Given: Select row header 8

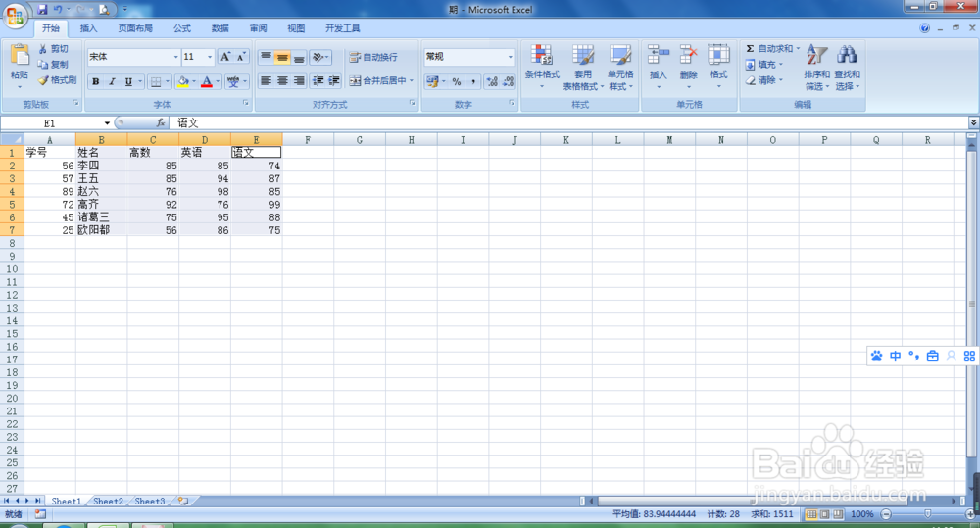Looking at the screenshot, I should pyautogui.click(x=12, y=243).
